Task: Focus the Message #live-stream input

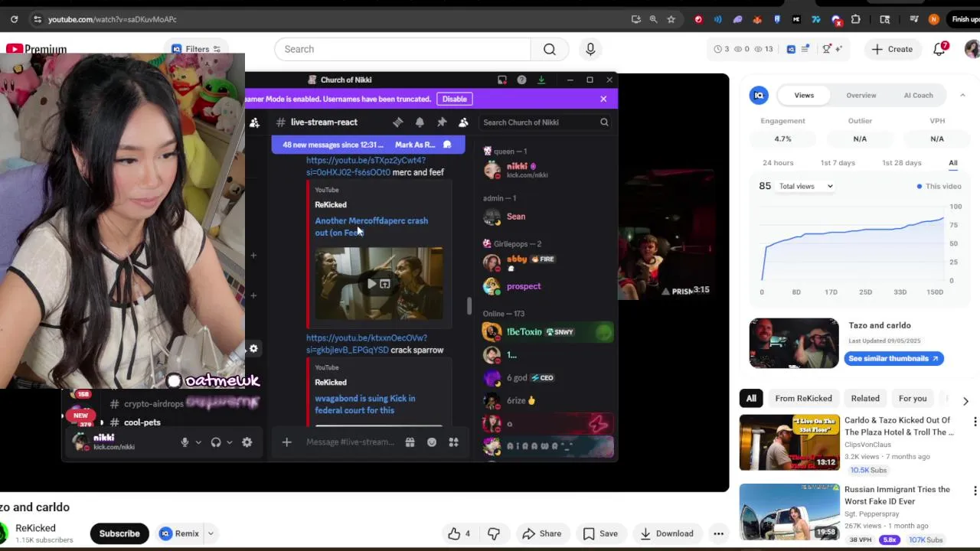Action: coord(350,442)
